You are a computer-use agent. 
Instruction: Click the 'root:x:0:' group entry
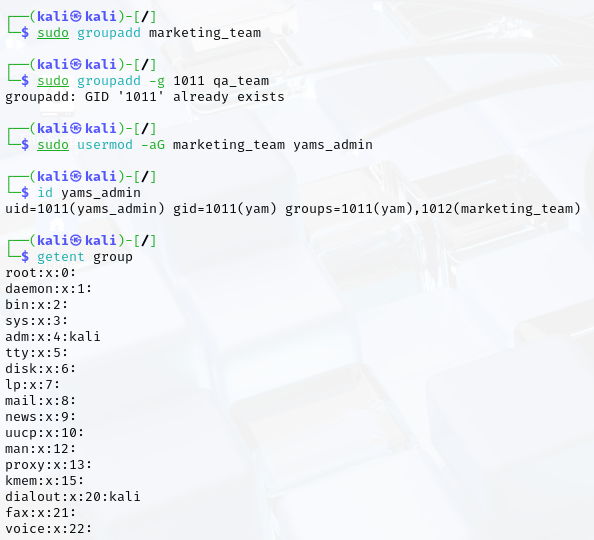click(x=41, y=273)
